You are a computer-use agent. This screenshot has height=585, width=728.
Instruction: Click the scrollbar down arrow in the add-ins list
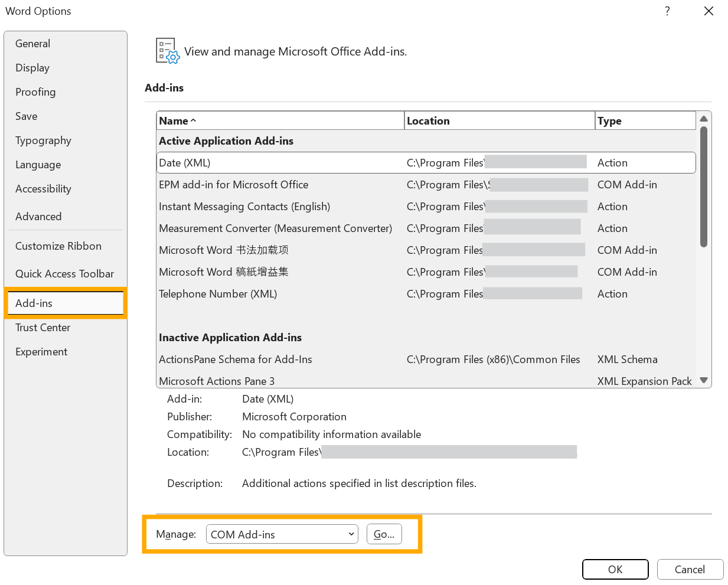tap(704, 380)
